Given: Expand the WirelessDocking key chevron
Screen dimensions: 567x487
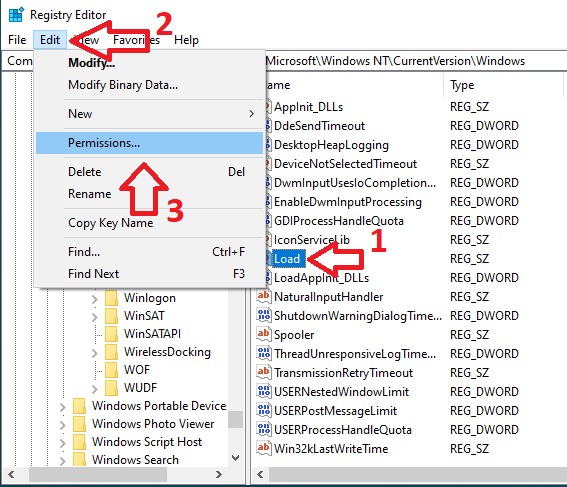Looking at the screenshot, I should tap(94, 353).
